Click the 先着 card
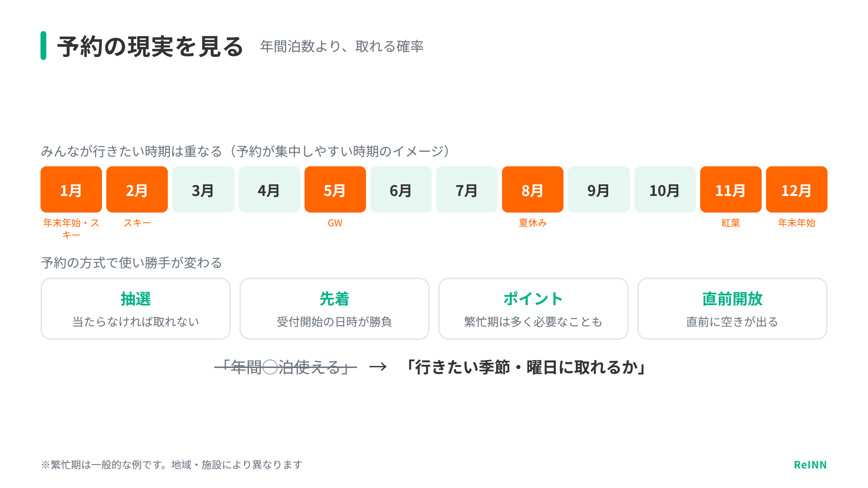 click(x=335, y=309)
